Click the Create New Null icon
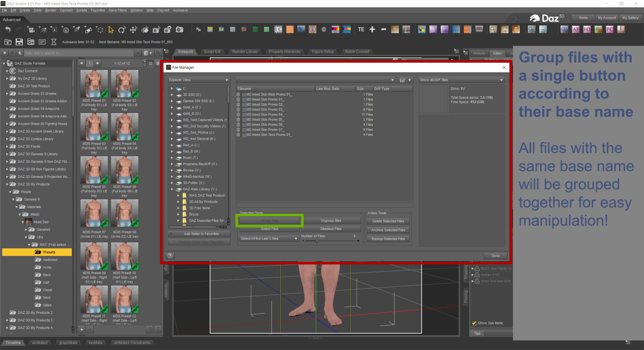 pos(100,30)
